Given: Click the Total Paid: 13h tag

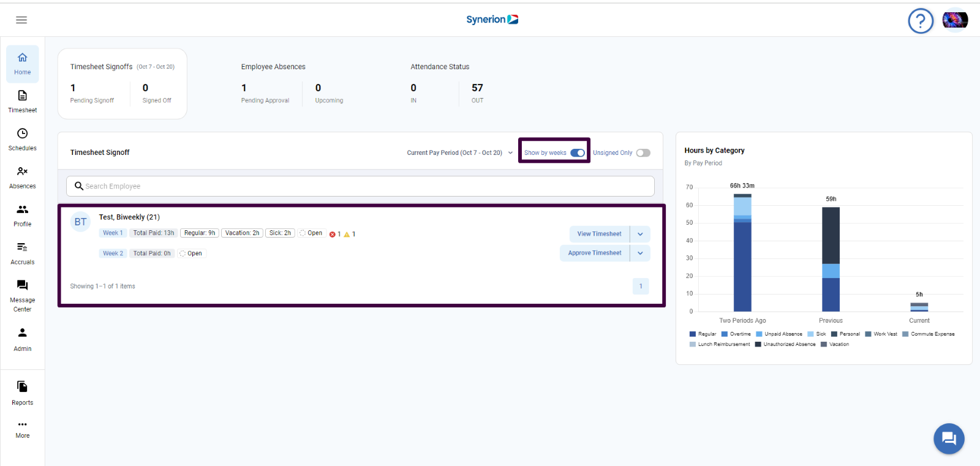Looking at the screenshot, I should [154, 233].
